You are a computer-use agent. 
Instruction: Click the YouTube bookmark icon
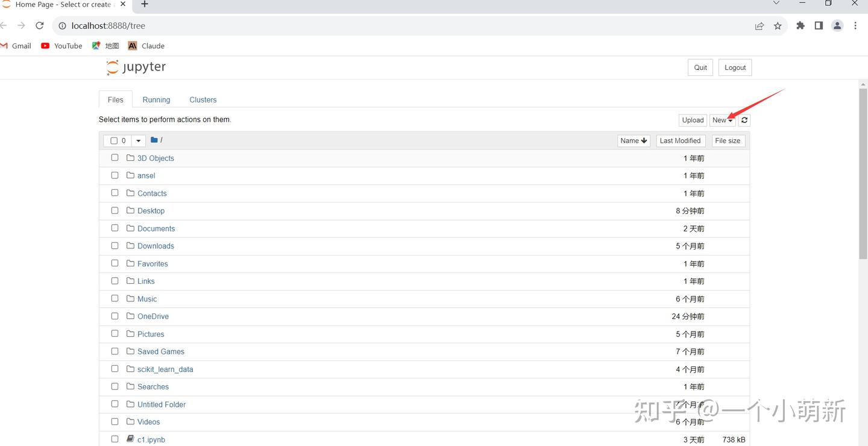point(45,45)
